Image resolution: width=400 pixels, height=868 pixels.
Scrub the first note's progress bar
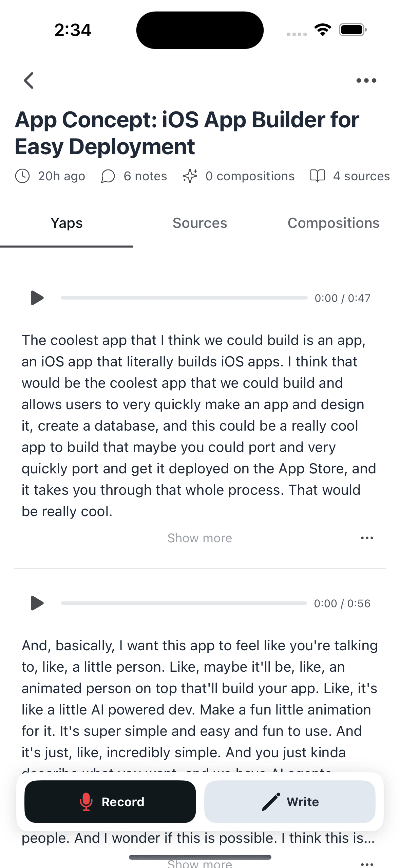[x=183, y=298]
